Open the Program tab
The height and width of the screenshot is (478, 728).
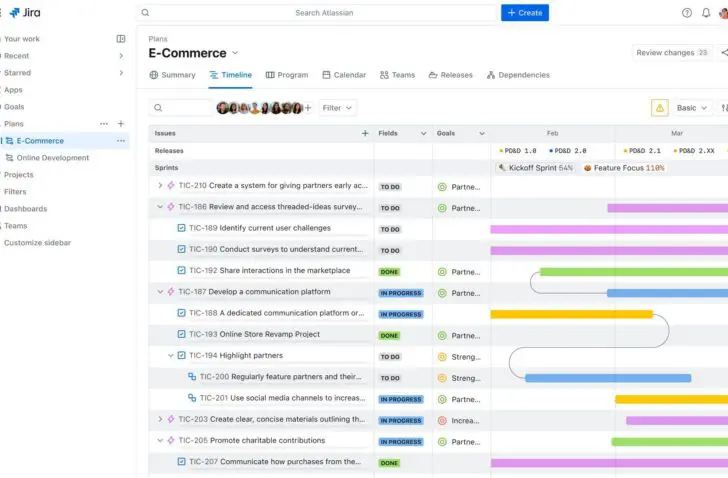pos(287,75)
